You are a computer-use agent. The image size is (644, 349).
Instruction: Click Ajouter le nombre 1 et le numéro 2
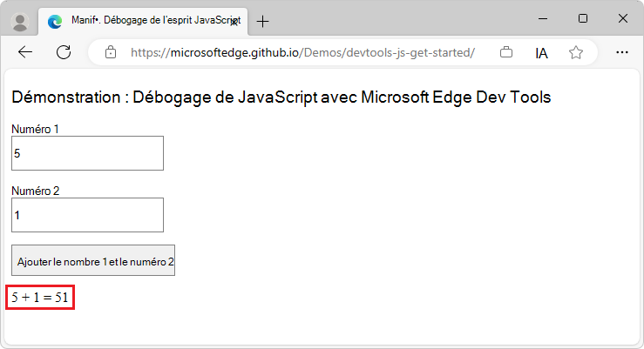point(93,260)
